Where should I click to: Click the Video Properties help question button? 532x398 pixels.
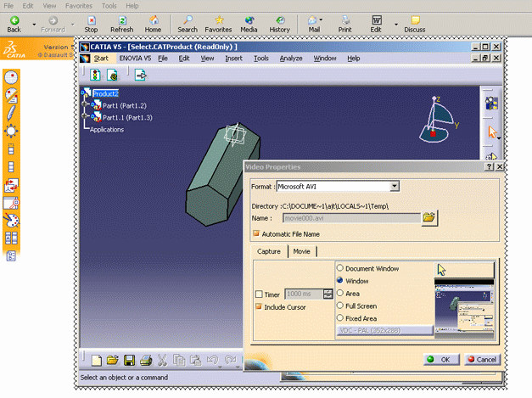pos(489,166)
